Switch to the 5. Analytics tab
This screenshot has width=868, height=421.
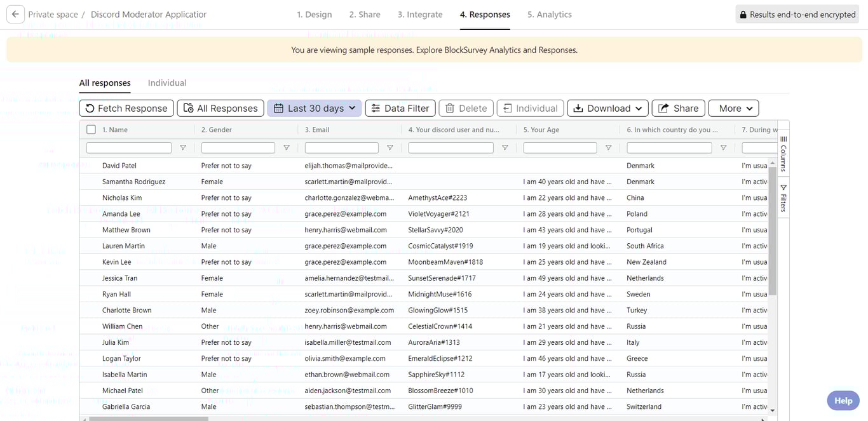tap(549, 15)
